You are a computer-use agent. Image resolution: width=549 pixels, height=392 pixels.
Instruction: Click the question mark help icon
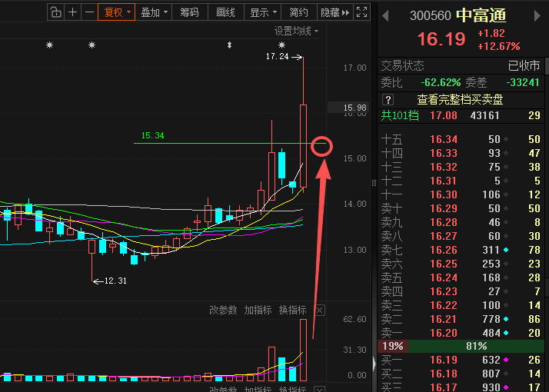(388, 100)
